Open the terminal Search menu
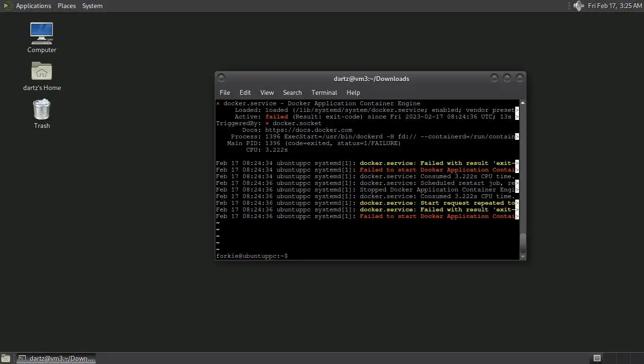 click(292, 92)
